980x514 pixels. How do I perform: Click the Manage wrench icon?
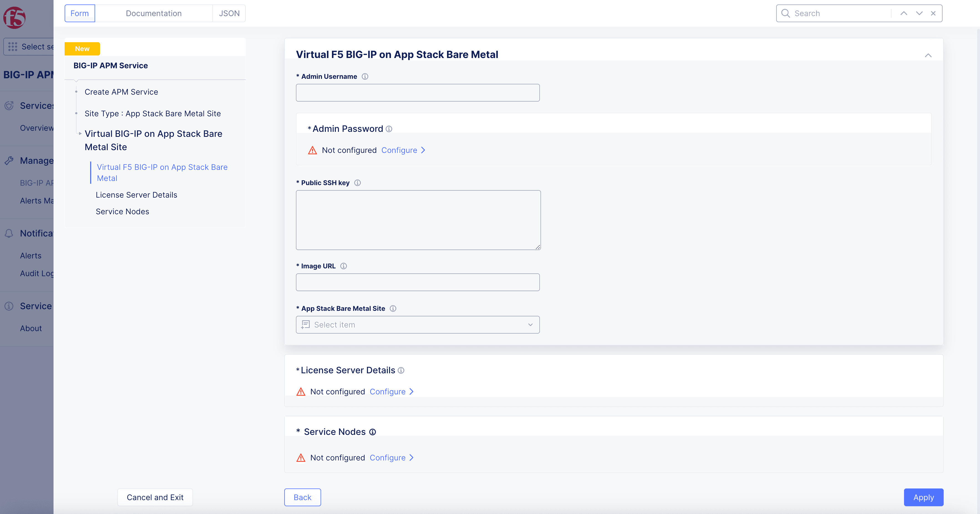point(9,161)
